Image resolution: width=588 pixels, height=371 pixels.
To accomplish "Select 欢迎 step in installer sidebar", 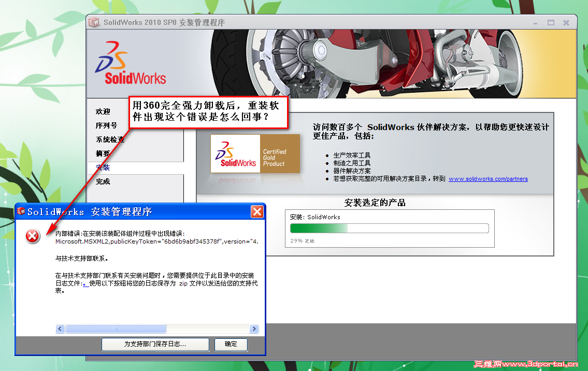I will coord(103,111).
